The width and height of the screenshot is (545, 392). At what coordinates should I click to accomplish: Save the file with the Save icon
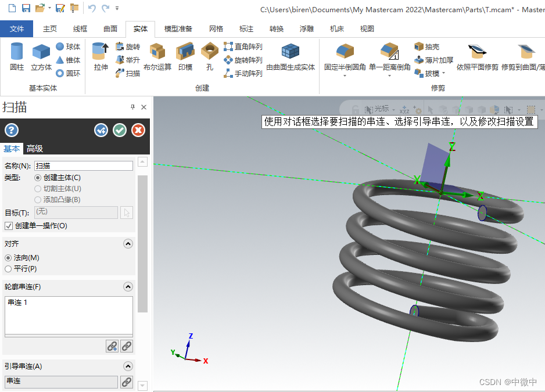pyautogui.click(x=26, y=8)
